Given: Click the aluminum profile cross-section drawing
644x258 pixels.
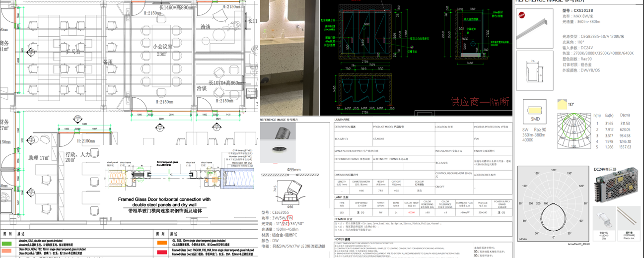Looking at the screenshot, I should (534, 71).
